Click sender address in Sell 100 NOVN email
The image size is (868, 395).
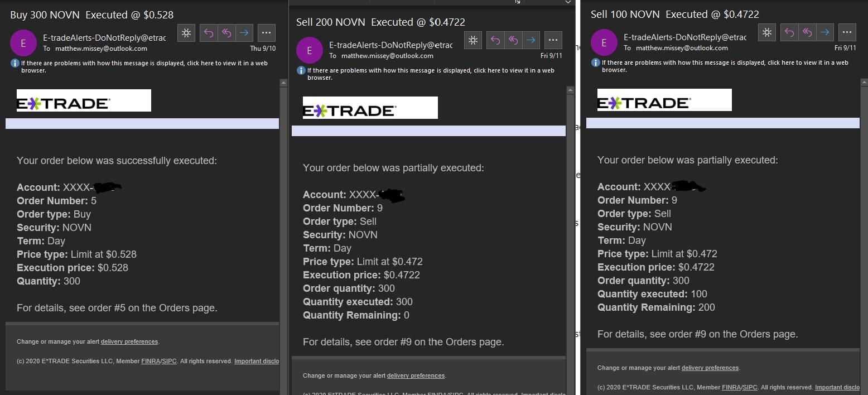(x=685, y=37)
